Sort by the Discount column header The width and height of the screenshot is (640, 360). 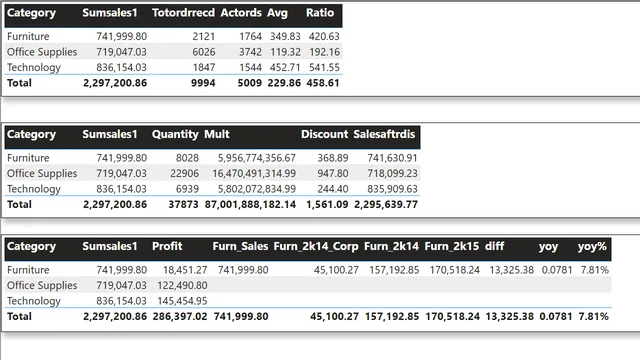tap(324, 135)
